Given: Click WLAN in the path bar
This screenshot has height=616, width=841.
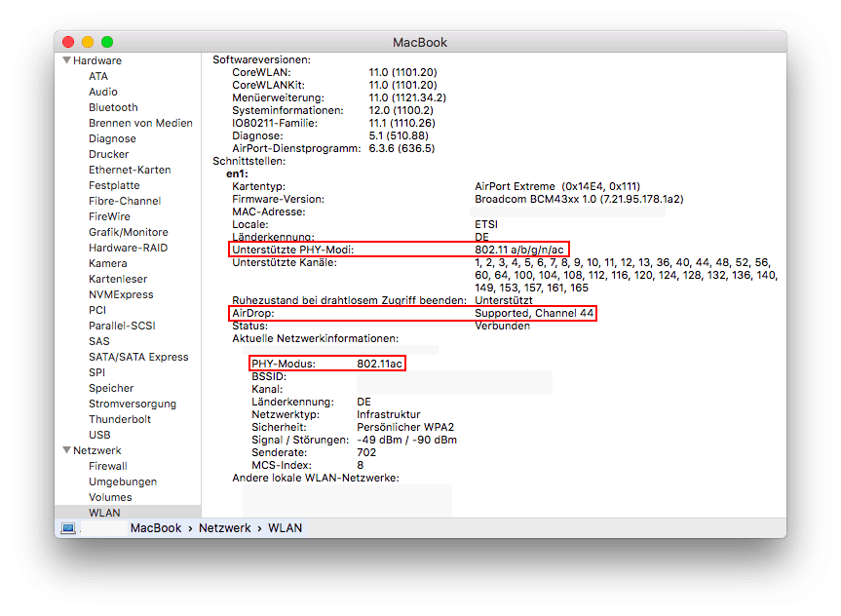Looking at the screenshot, I should (x=285, y=528).
